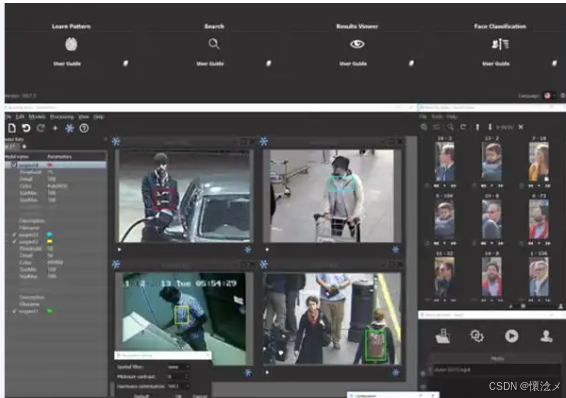Toggle the checkmark of the green-tagged model
This screenshot has height=398, width=566.
[x=14, y=311]
